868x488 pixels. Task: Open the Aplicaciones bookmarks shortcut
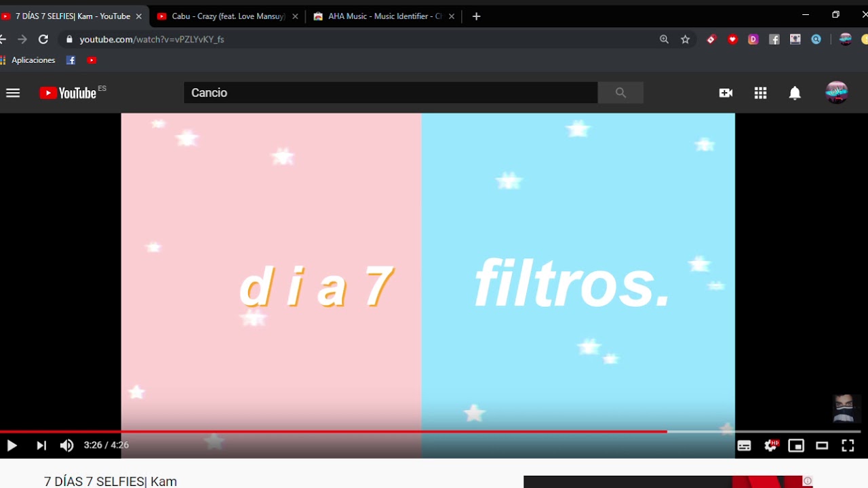tap(28, 60)
